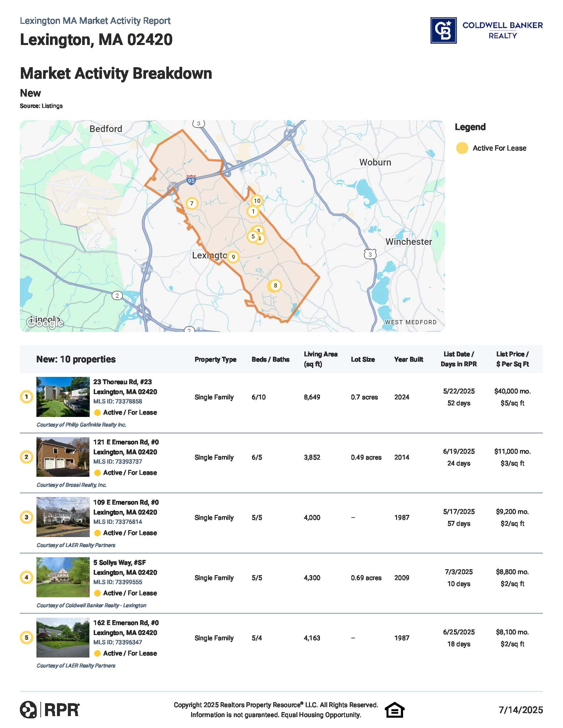Click the $9,200 mo. list price
563x728 pixels.
[x=513, y=512]
